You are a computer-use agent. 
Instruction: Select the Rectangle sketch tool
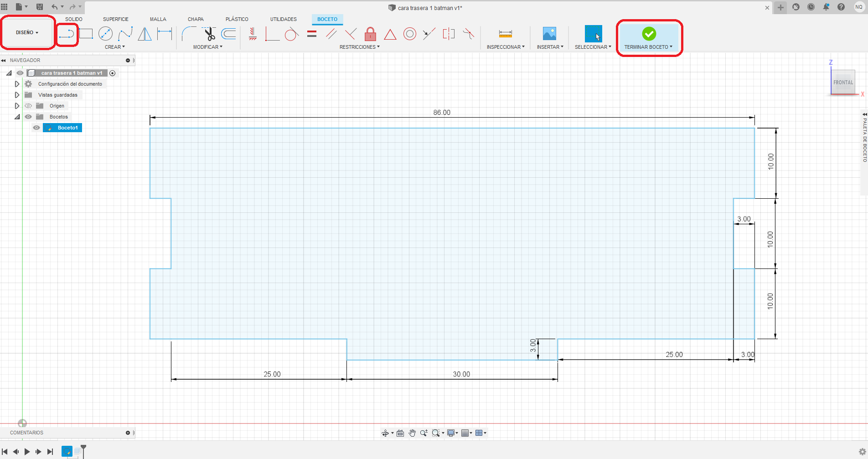pos(86,34)
